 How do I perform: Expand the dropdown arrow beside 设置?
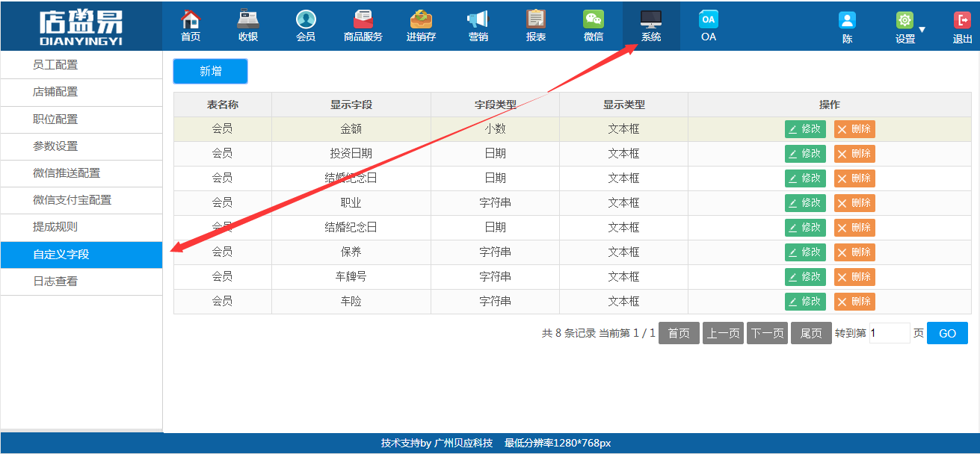[922, 30]
